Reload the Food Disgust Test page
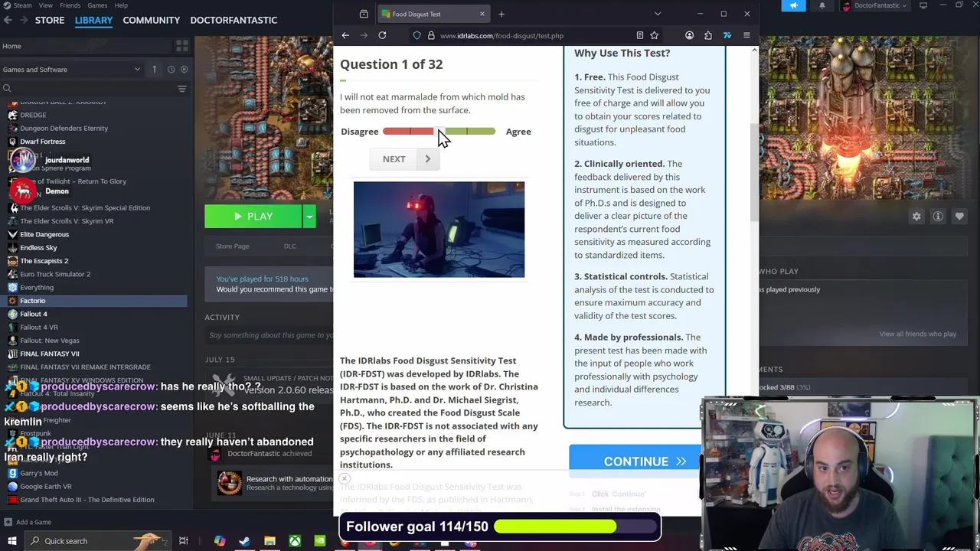 tap(382, 35)
